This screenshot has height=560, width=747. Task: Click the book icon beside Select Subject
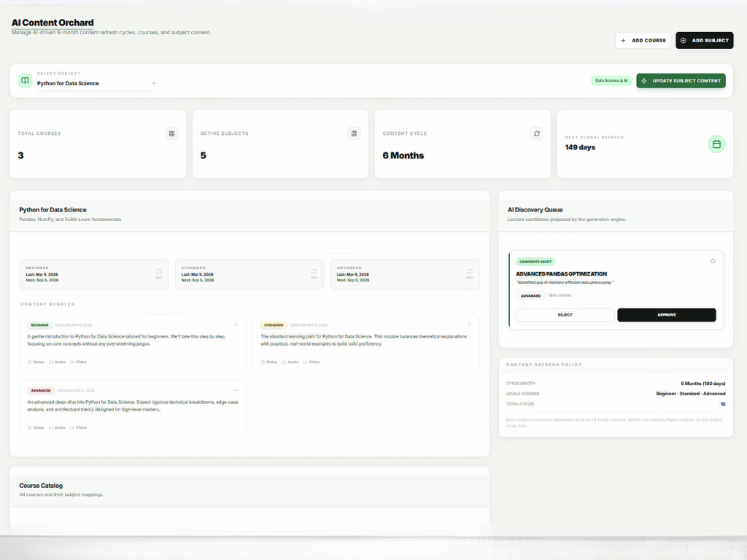(x=26, y=81)
